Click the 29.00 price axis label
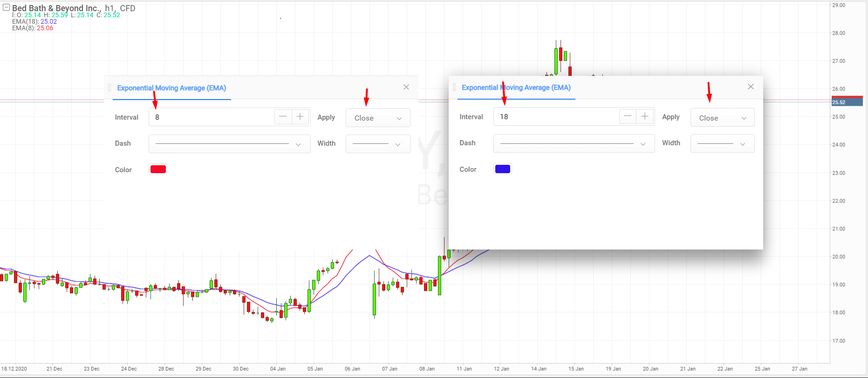868x378 pixels. 839,5
